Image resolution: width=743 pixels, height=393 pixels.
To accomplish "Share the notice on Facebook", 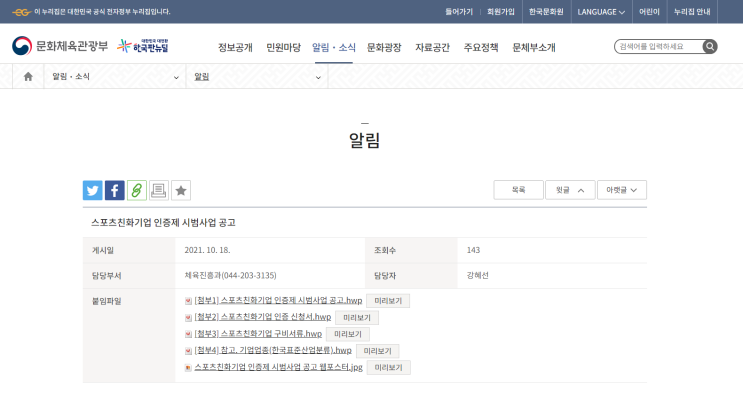I will pyautogui.click(x=115, y=190).
